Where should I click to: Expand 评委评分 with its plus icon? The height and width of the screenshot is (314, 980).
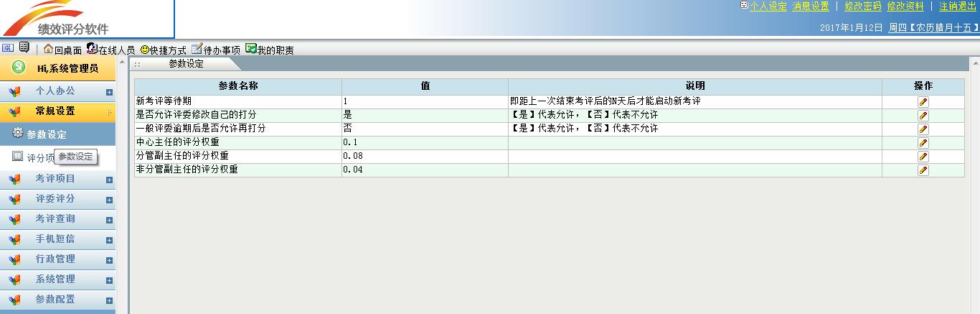point(109,200)
